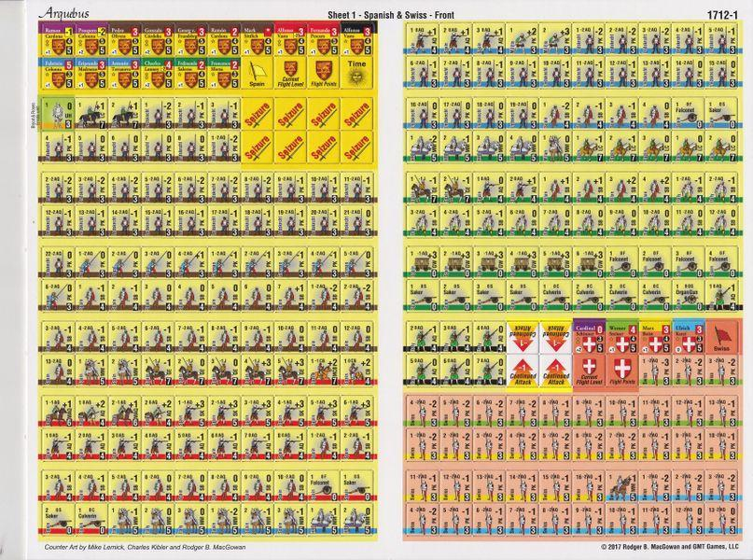Select the Organ Gun artillery counter

(x=689, y=295)
